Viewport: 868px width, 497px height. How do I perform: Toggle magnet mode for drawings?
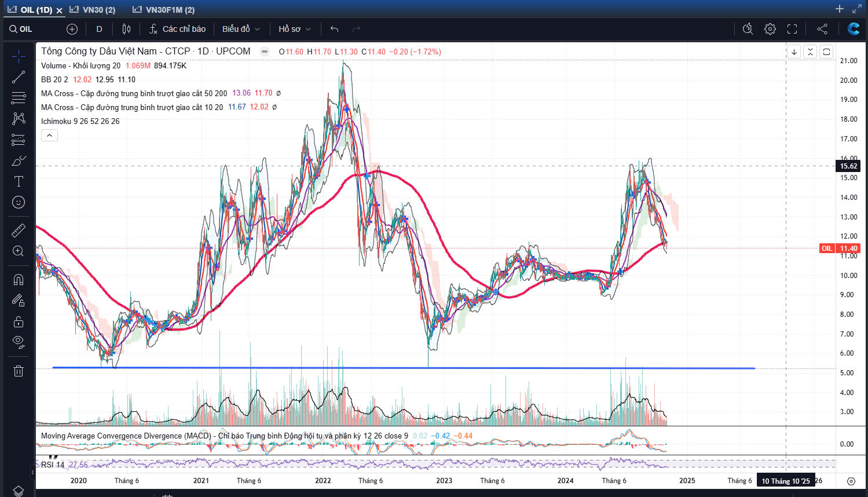click(19, 280)
